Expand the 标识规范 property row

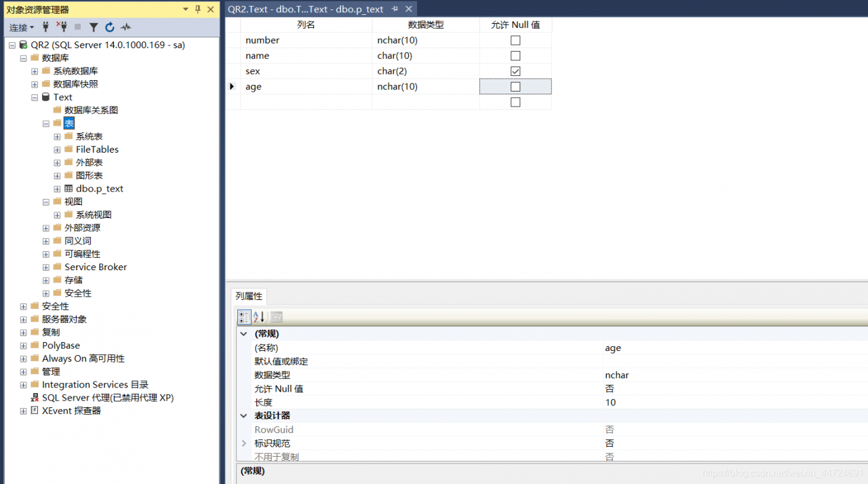tap(244, 443)
